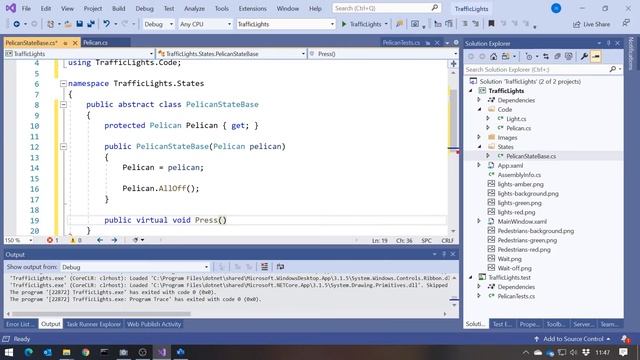
Task: Click the Windows Start button on taskbar
Action: tap(9, 352)
